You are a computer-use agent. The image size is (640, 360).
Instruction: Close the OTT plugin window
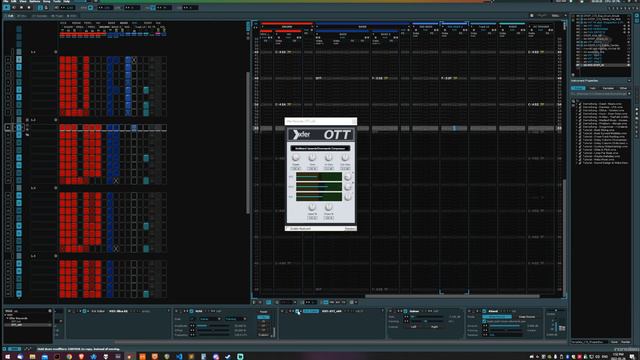353,121
